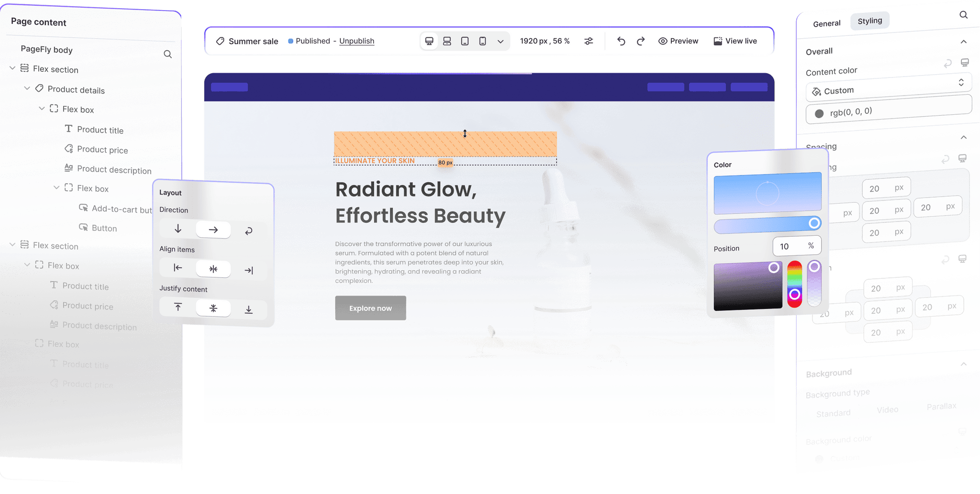Switch to the tablet device view icon
The height and width of the screenshot is (494, 980).
pyautogui.click(x=465, y=41)
